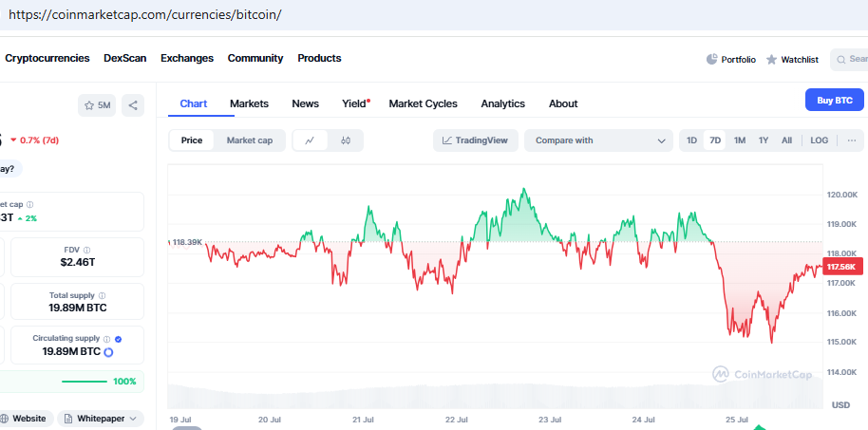Open Portfolio from the header
The width and height of the screenshot is (868, 430).
point(731,59)
